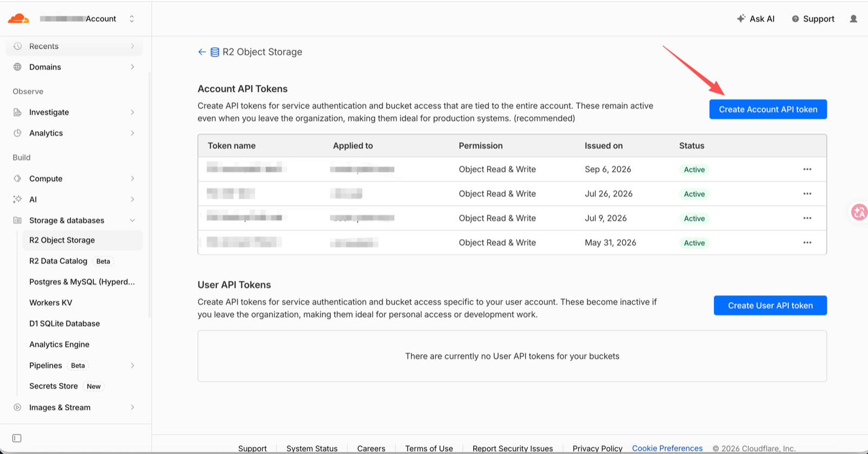Select Postgres & MySQL (Hyperdrive) item

82,282
